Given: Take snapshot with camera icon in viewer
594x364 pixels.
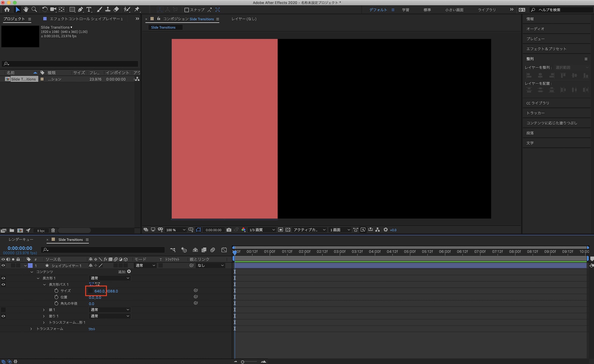Looking at the screenshot, I should pos(229,230).
